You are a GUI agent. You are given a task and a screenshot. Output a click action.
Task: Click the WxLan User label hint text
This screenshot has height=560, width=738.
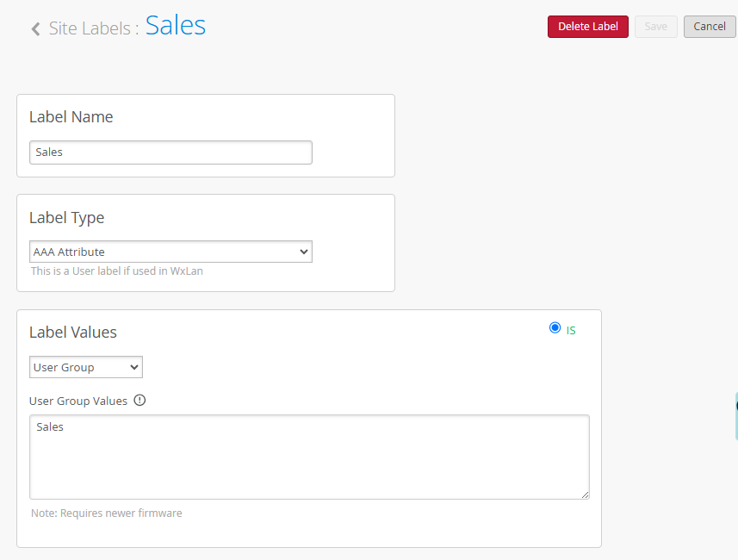117,271
